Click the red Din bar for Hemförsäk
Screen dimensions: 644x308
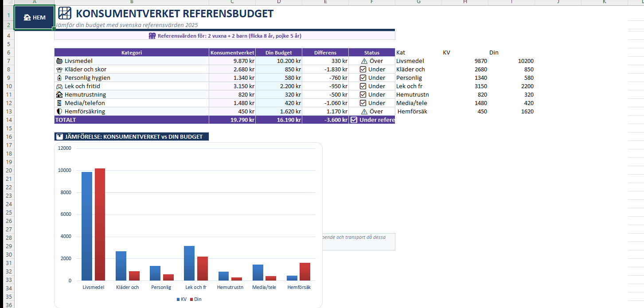(305, 272)
